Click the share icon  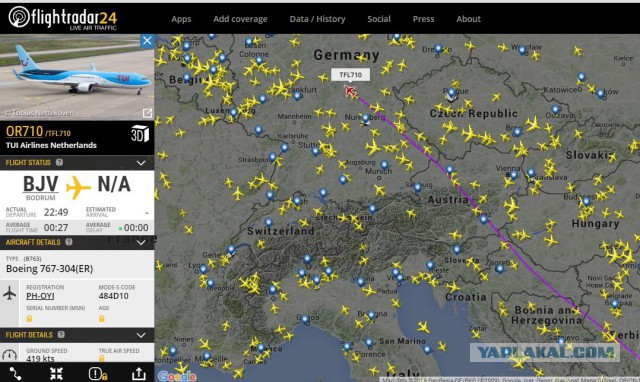click(139, 373)
